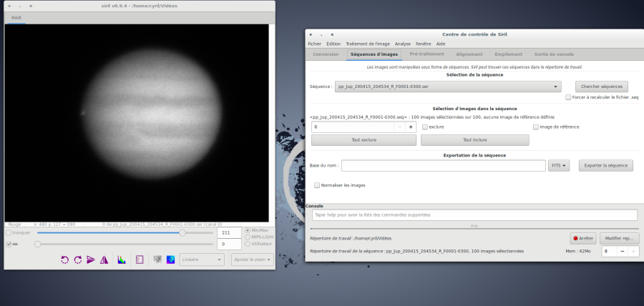Switch to the Alignement tab
This screenshot has width=644, height=306.
pos(469,54)
